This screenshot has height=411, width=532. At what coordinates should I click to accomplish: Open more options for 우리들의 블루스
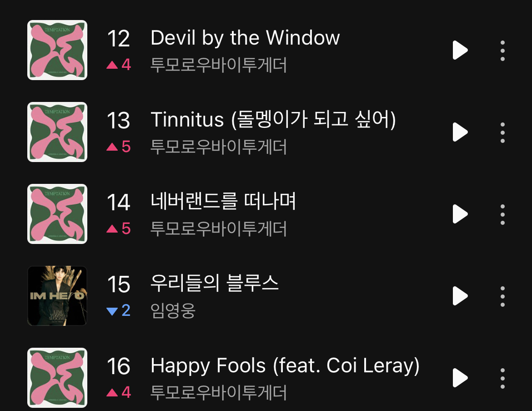point(502,296)
